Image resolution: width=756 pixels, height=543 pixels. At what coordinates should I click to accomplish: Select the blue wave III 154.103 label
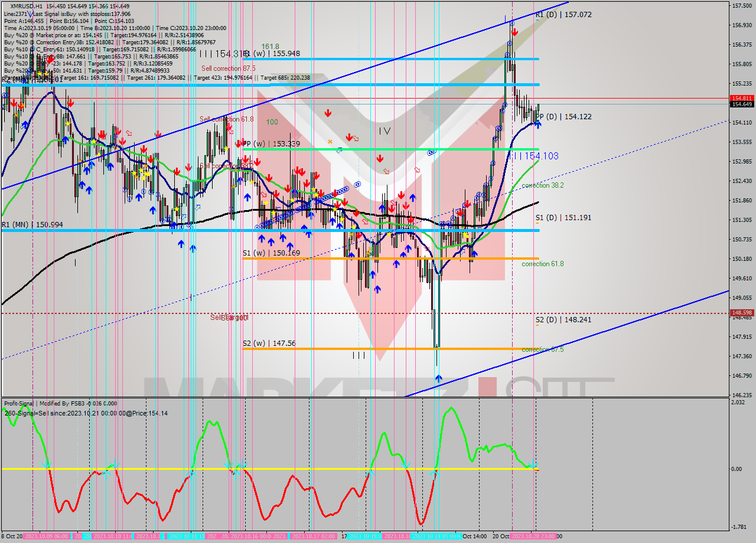(x=533, y=156)
